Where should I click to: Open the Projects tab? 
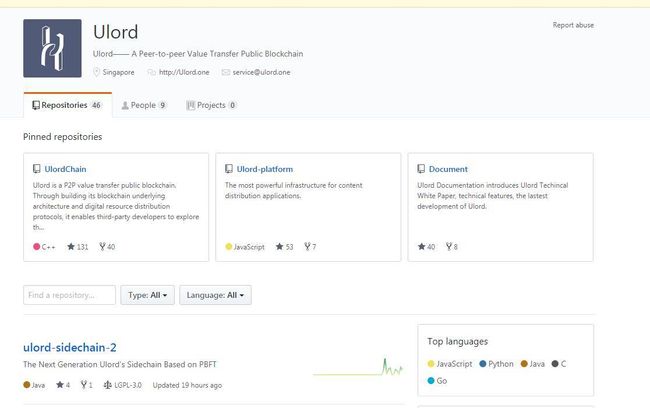pos(211,105)
